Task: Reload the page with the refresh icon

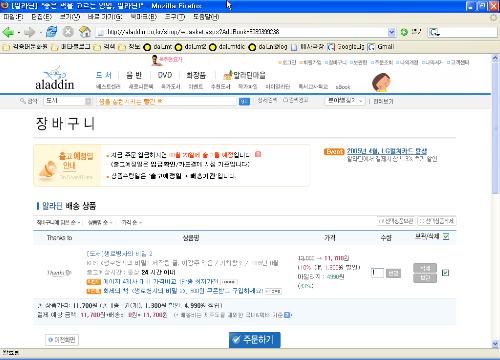Action: (51, 32)
